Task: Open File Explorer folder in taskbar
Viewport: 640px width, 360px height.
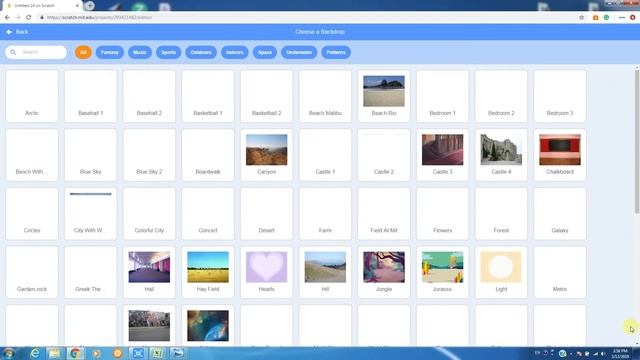Action: point(54,353)
